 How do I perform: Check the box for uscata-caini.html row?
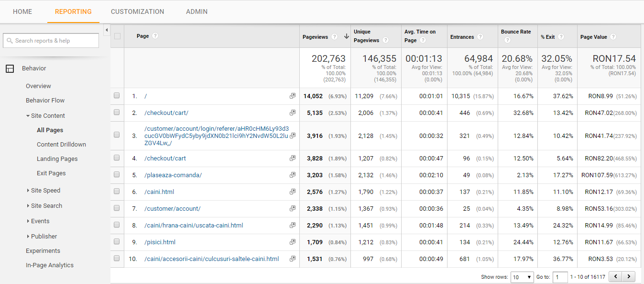pos(117,225)
